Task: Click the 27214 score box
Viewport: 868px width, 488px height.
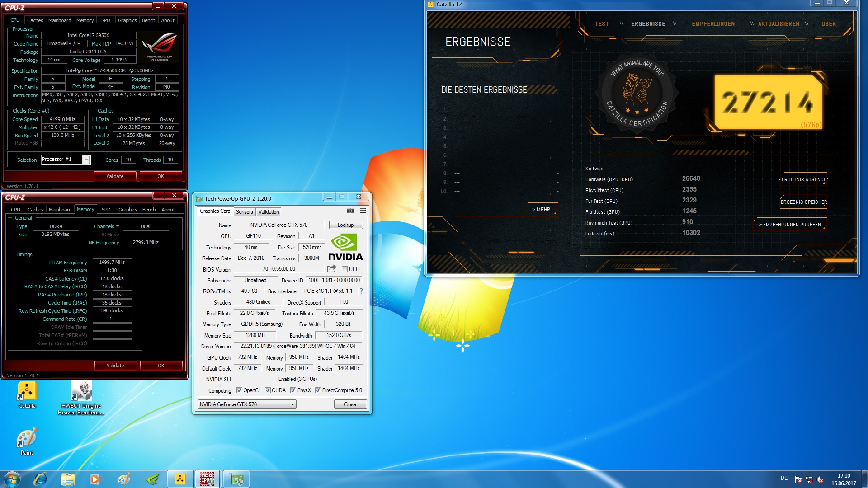Action: 769,103
